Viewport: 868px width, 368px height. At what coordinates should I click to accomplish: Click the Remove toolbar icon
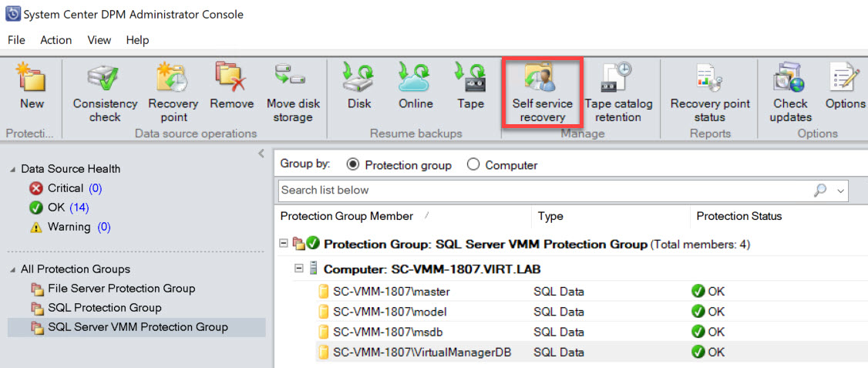click(231, 78)
